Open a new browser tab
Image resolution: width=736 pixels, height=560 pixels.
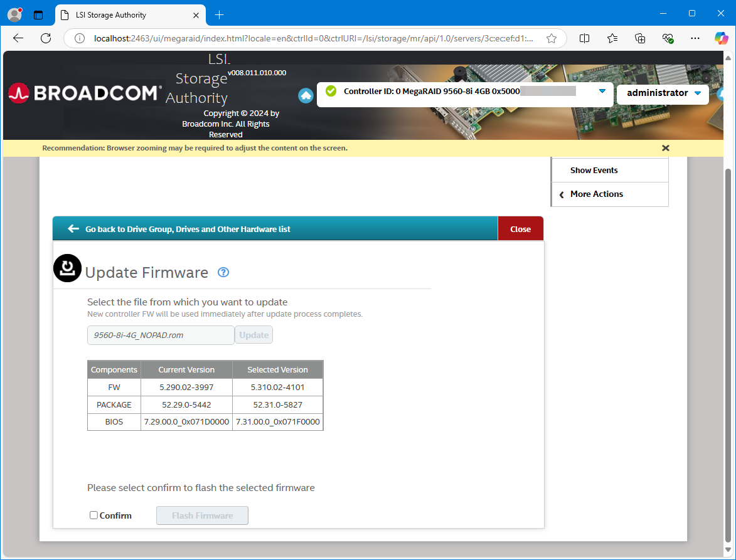tap(219, 15)
